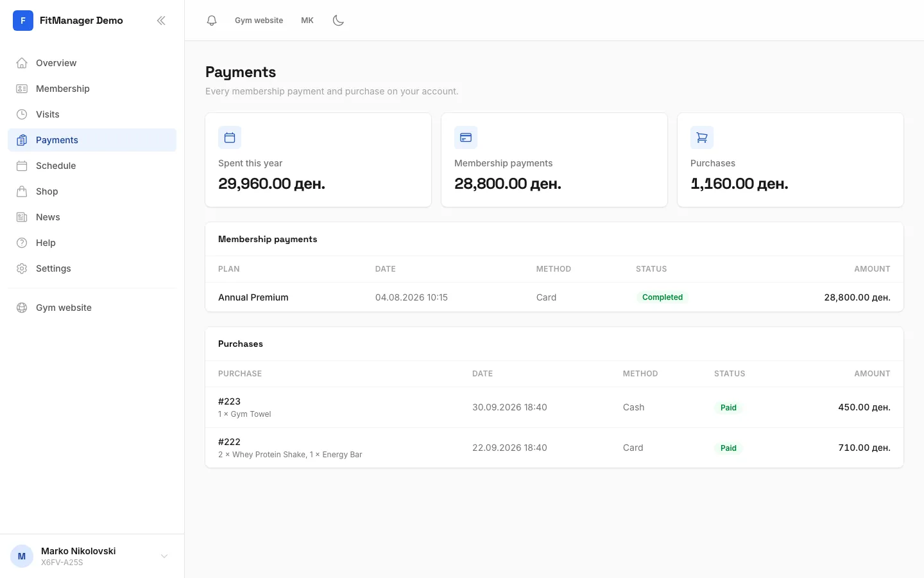Click the Shop bag icon

22,191
